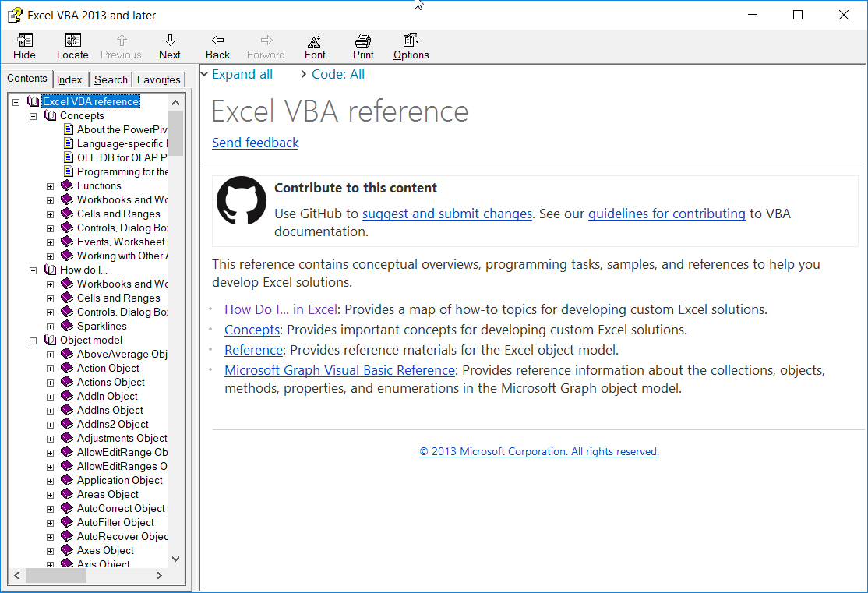
Task: Select AboveAverage Object tree item
Action: (x=122, y=354)
